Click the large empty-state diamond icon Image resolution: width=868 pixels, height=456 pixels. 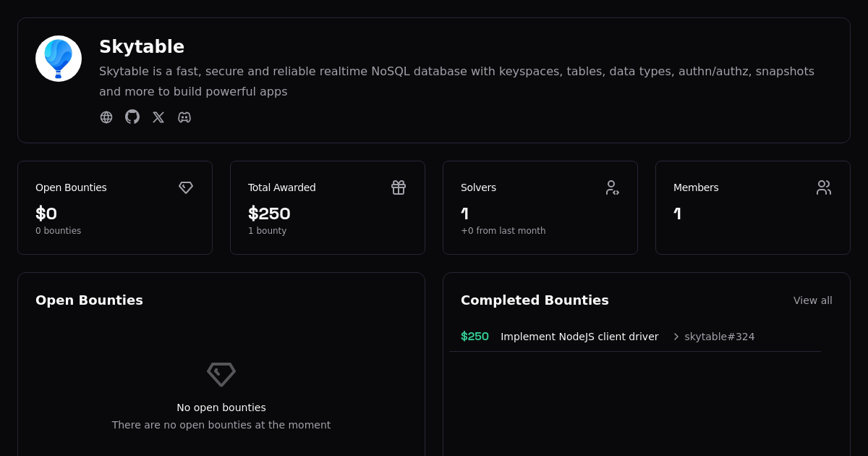(x=221, y=374)
